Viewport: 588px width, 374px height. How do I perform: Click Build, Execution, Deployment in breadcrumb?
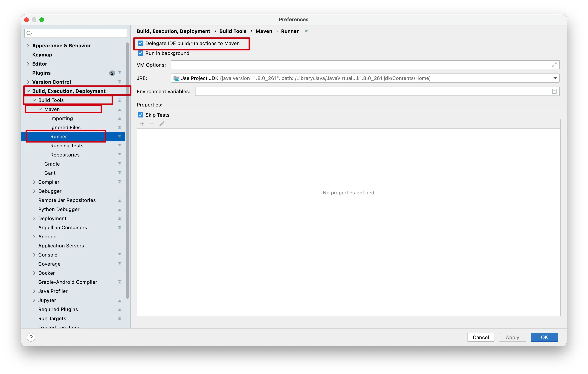point(173,31)
